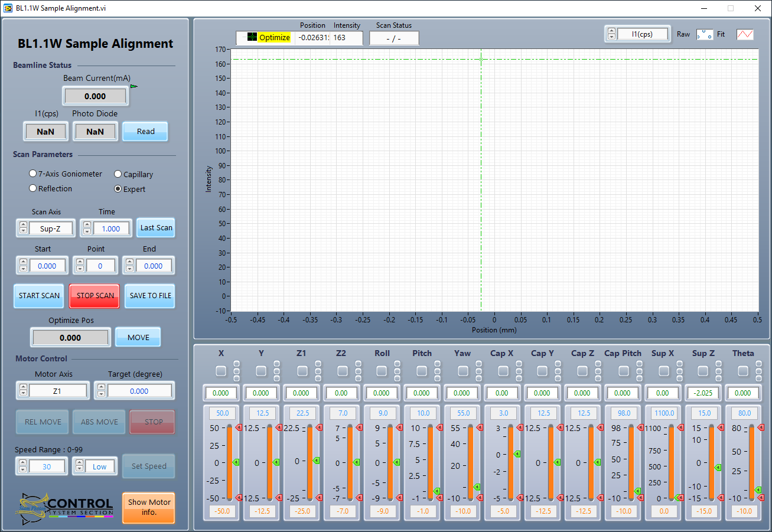Viewport: 772px width, 532px height.
Task: Click the Z1 slider upper red limit marker
Action: (x=318, y=427)
